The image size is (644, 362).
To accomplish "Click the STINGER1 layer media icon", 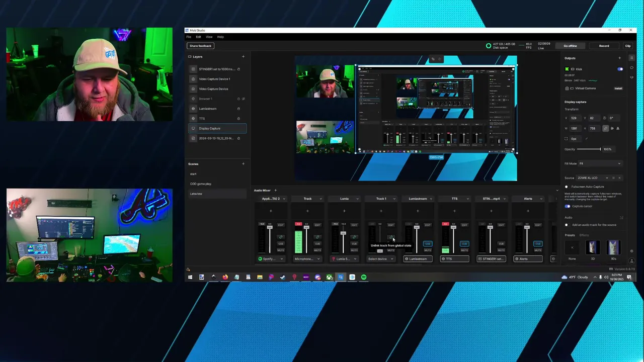I will 193,69.
